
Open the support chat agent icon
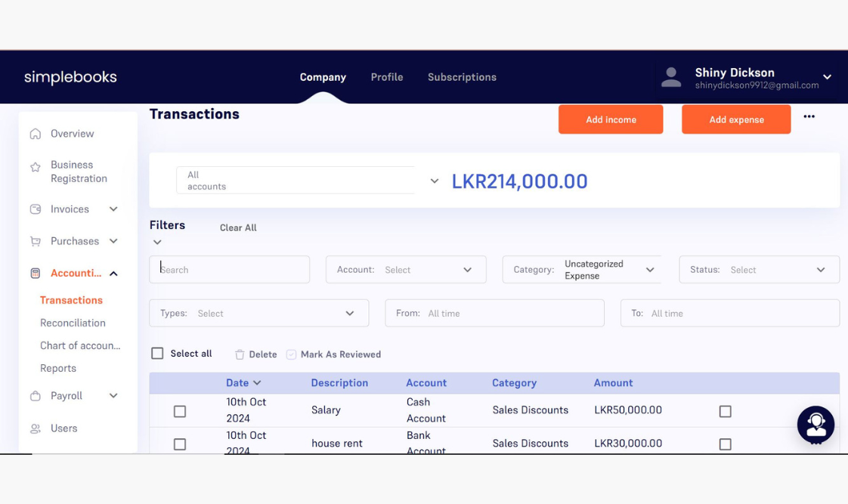click(816, 425)
